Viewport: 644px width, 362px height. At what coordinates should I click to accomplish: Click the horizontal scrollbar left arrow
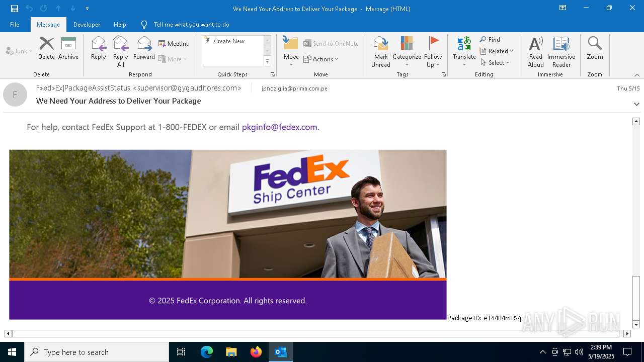point(8,333)
